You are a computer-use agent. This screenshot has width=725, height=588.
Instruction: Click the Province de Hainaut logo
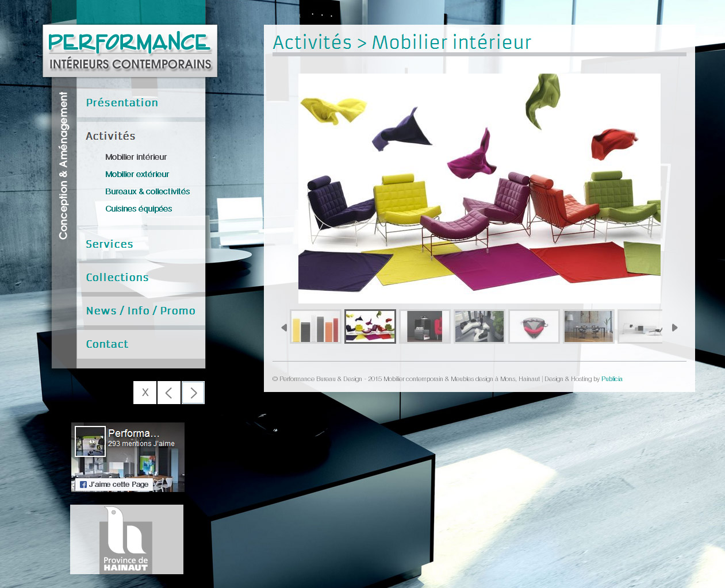tap(126, 539)
